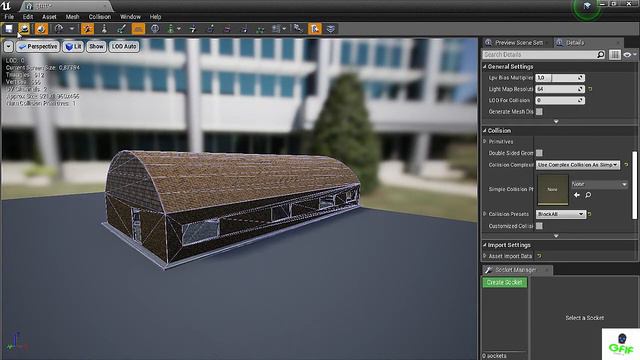Click browse-to-asset magnifier under None dropdown
Screen dimensions: 640x360
point(588,195)
